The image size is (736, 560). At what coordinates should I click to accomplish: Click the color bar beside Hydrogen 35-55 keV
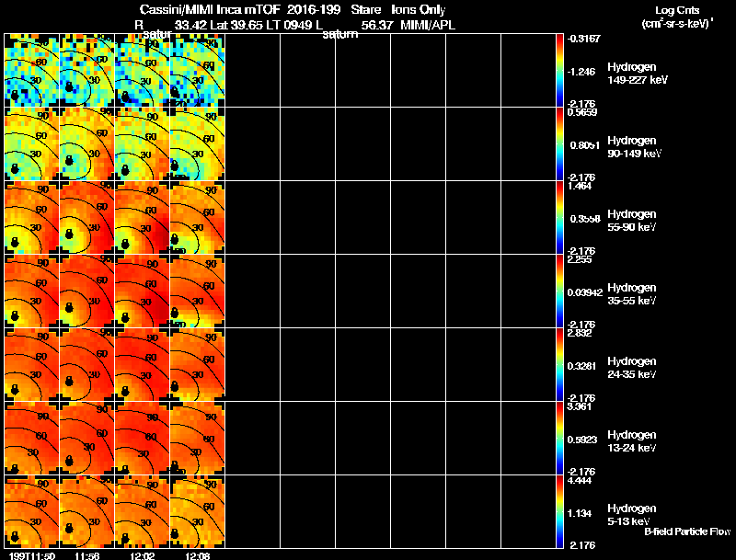[x=559, y=291]
